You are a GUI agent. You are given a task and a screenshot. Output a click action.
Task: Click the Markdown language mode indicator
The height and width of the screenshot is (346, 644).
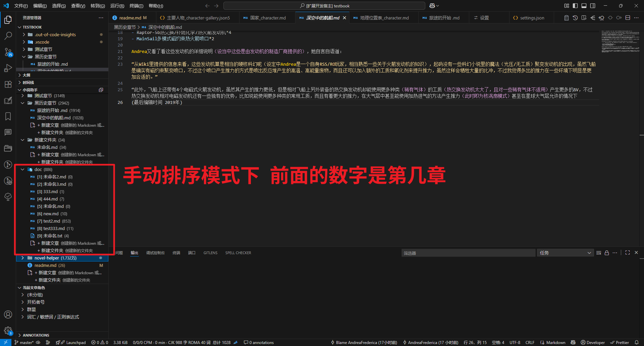coord(555,342)
